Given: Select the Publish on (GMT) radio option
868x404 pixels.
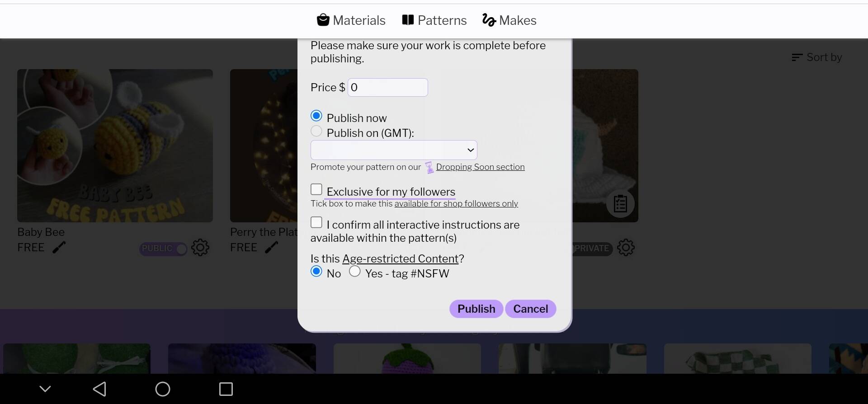Looking at the screenshot, I should (316, 131).
